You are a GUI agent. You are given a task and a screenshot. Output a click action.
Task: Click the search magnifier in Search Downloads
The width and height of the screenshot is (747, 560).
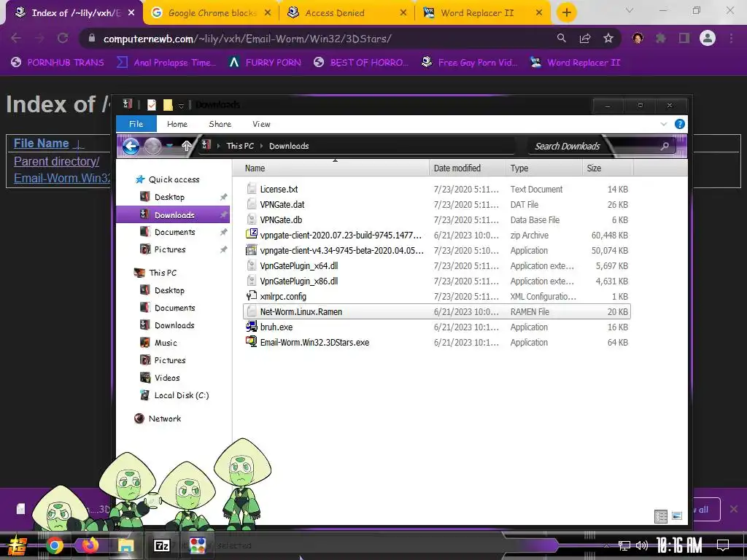(665, 146)
